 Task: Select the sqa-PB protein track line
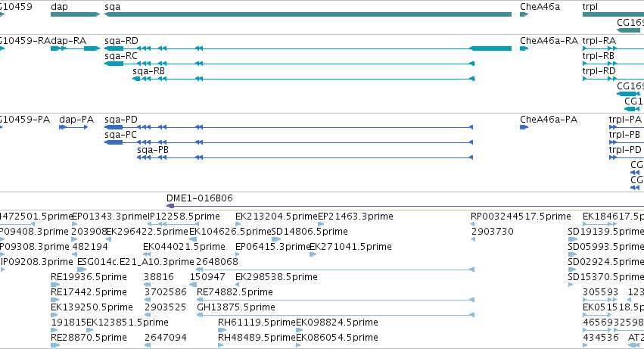[305, 157]
